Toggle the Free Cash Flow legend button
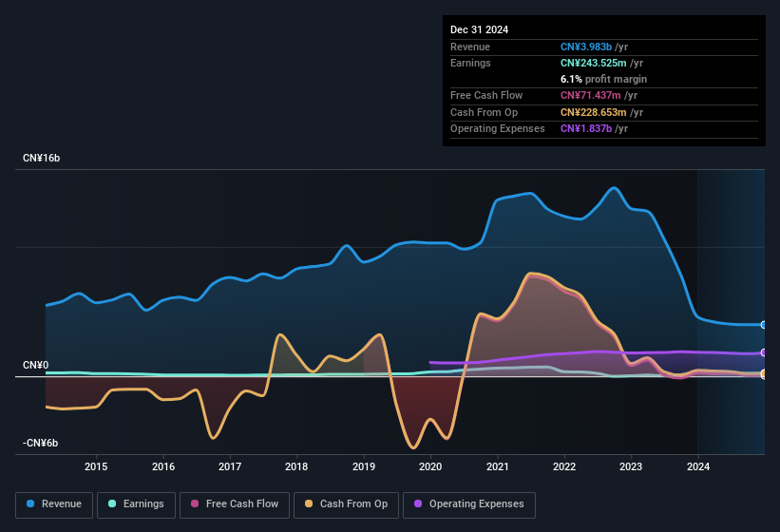The width and height of the screenshot is (780, 532). pyautogui.click(x=235, y=504)
